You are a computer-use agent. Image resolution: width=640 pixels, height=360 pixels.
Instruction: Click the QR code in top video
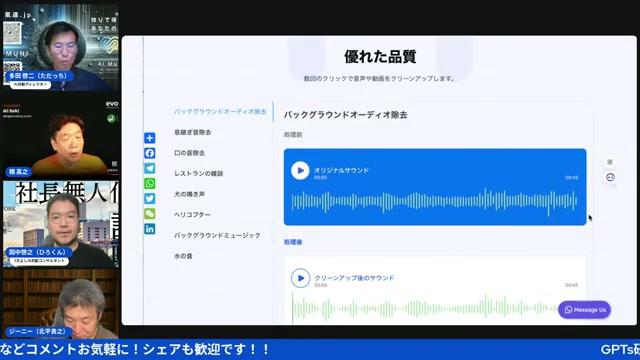[12, 33]
